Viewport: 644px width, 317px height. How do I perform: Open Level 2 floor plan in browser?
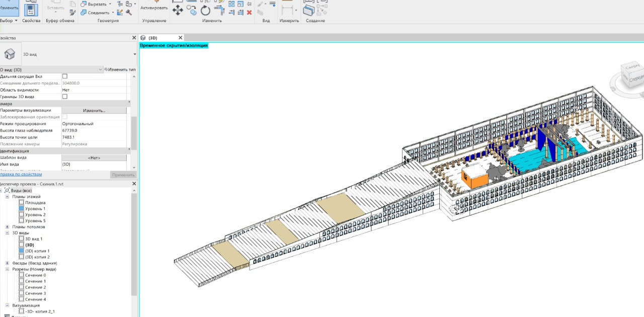coord(35,215)
